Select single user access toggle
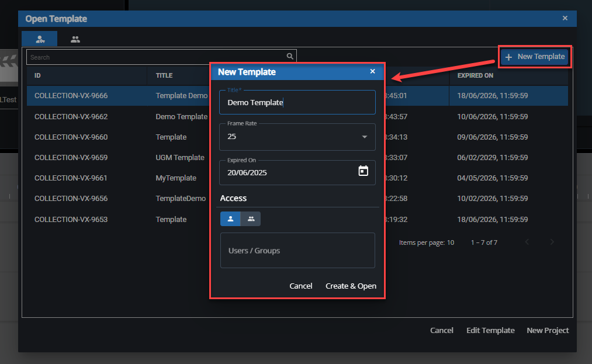 pos(230,219)
